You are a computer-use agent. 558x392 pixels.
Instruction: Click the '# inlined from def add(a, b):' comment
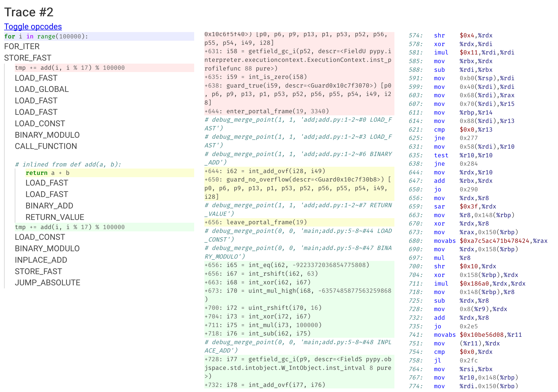tap(68, 164)
